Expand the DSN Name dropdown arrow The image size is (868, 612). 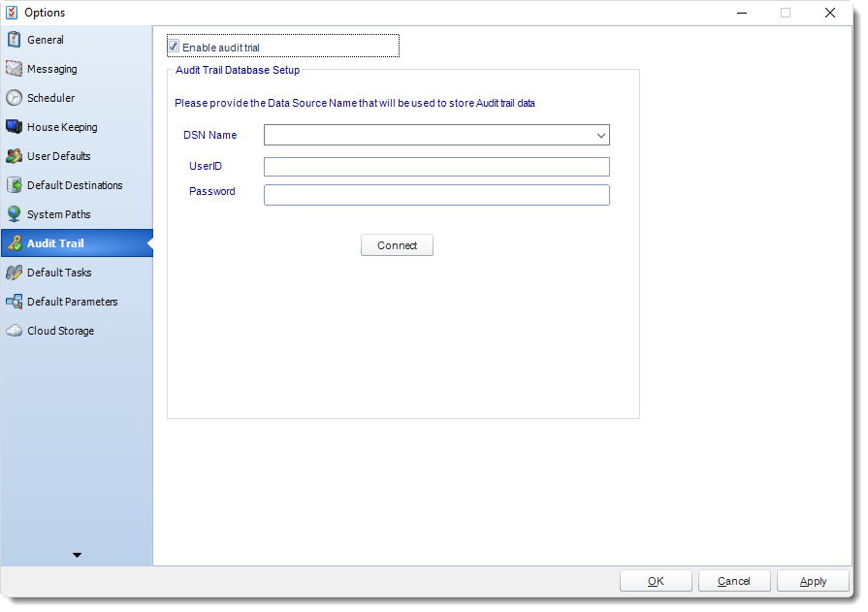[x=600, y=135]
